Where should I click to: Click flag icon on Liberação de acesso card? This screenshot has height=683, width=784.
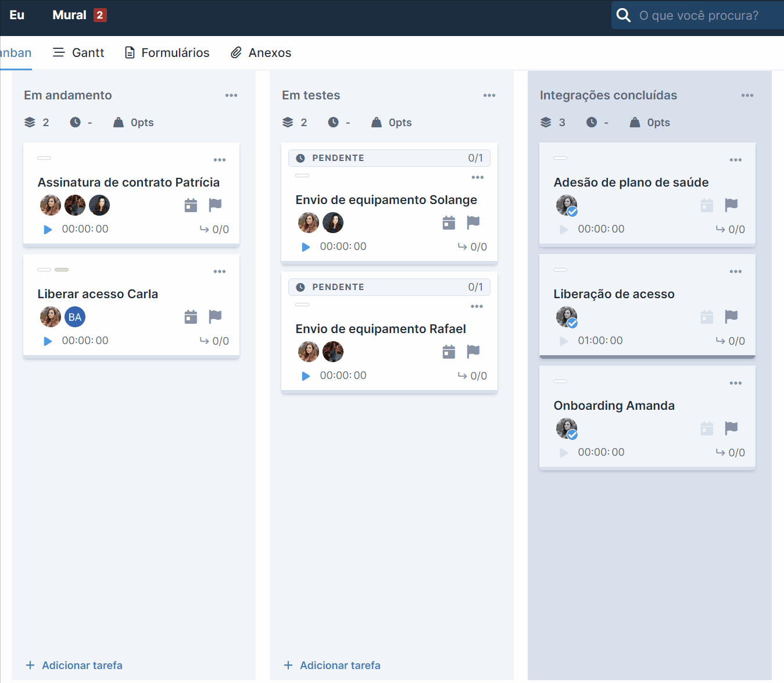click(x=731, y=316)
